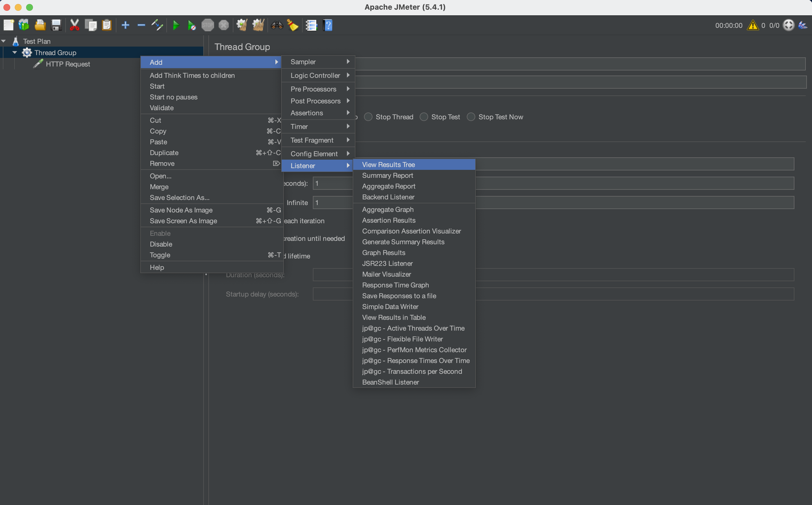Click the Clear results icon
Viewport: 812px width, 505px height.
242,25
